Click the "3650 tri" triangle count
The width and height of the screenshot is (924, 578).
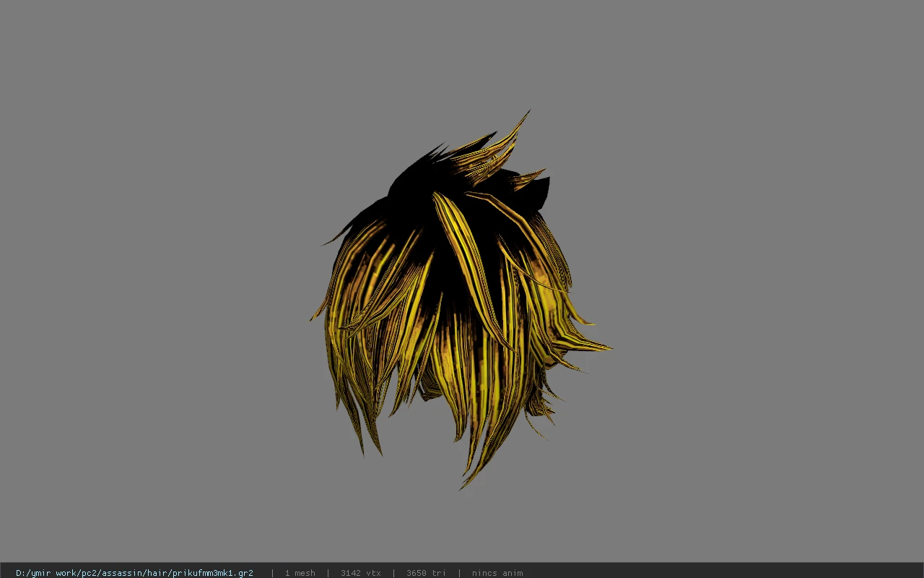(426, 573)
